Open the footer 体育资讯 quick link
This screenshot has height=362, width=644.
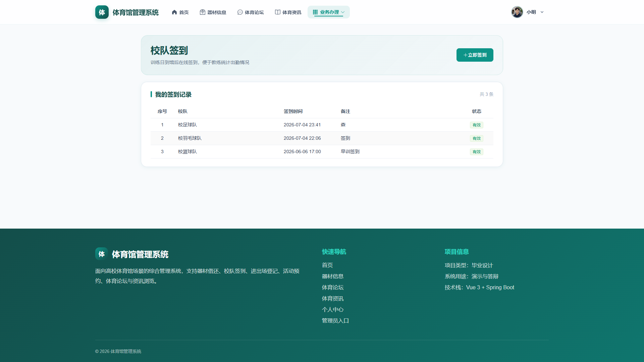333,299
